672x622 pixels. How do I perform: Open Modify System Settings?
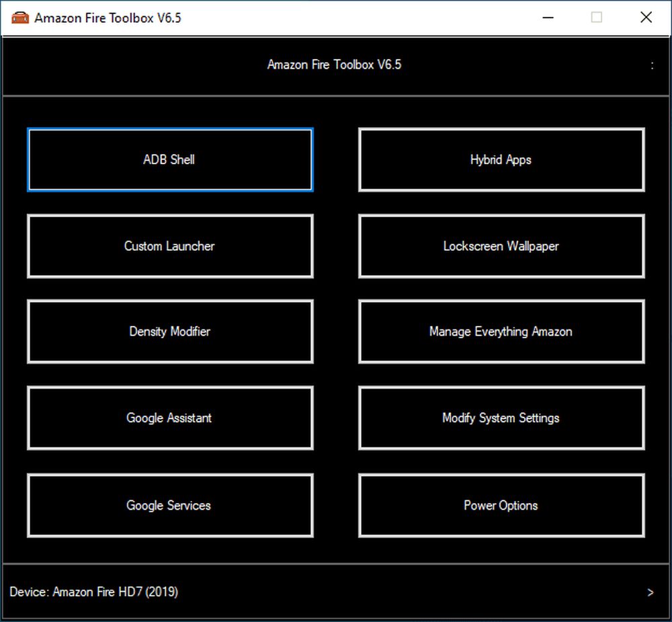(501, 418)
